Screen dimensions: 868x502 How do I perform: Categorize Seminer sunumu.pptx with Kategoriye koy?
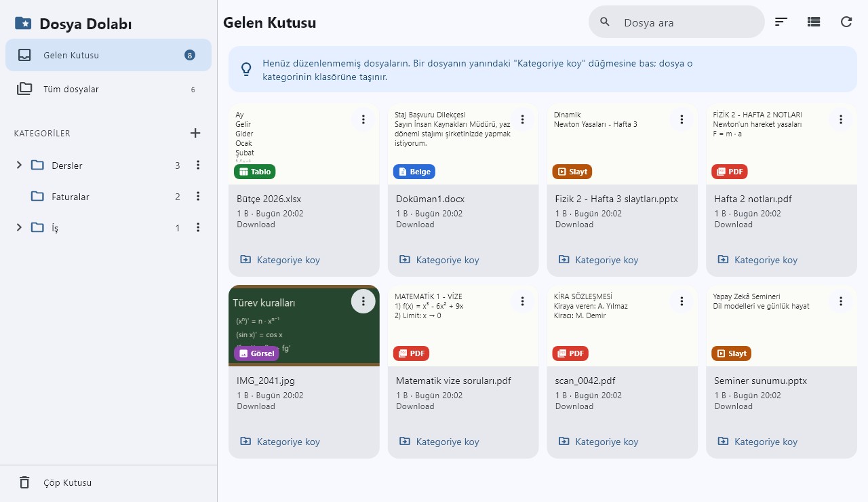pos(757,442)
